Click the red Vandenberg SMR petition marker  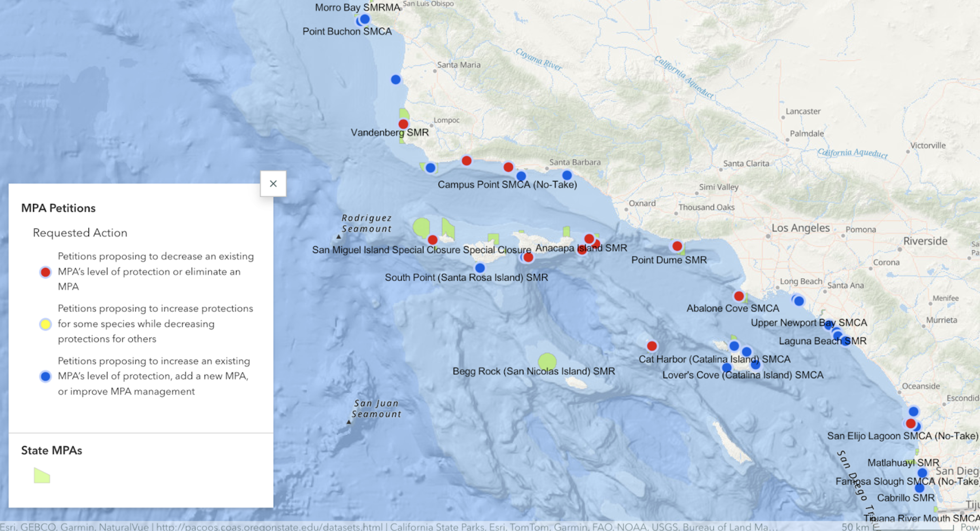coord(403,124)
